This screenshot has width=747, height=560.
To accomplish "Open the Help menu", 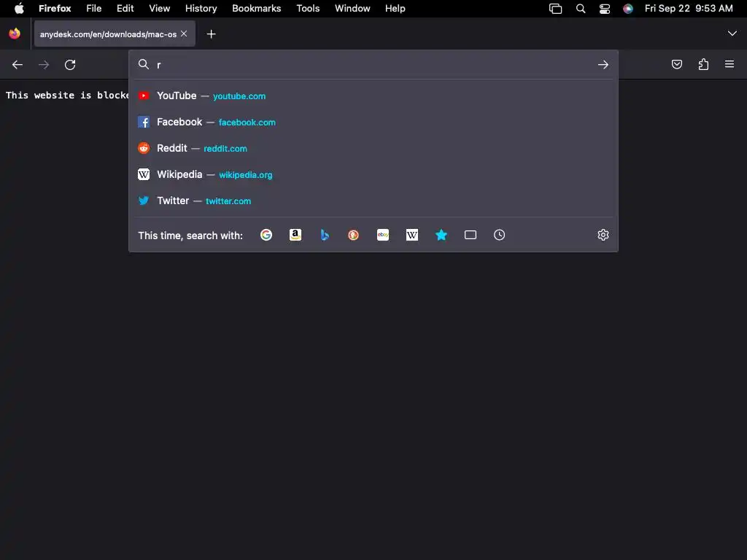I will coord(395,9).
